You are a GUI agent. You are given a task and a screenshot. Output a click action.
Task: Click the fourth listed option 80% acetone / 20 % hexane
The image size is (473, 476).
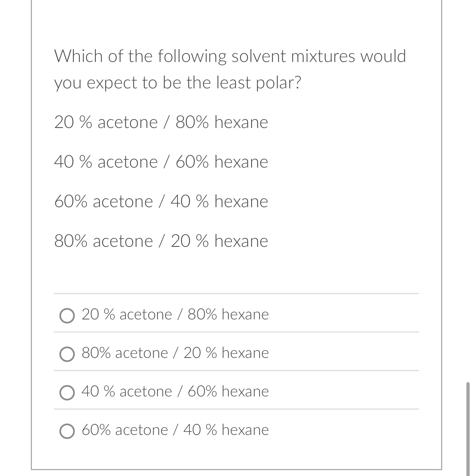pyautogui.click(x=161, y=241)
